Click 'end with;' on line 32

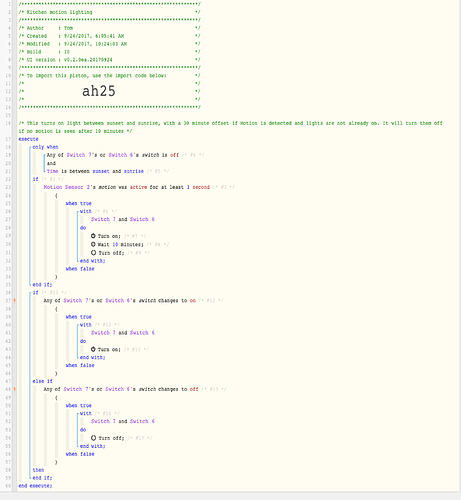coord(92,261)
